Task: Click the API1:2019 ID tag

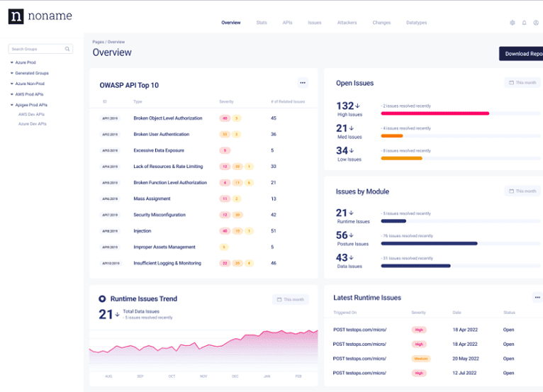Action: tap(110, 118)
